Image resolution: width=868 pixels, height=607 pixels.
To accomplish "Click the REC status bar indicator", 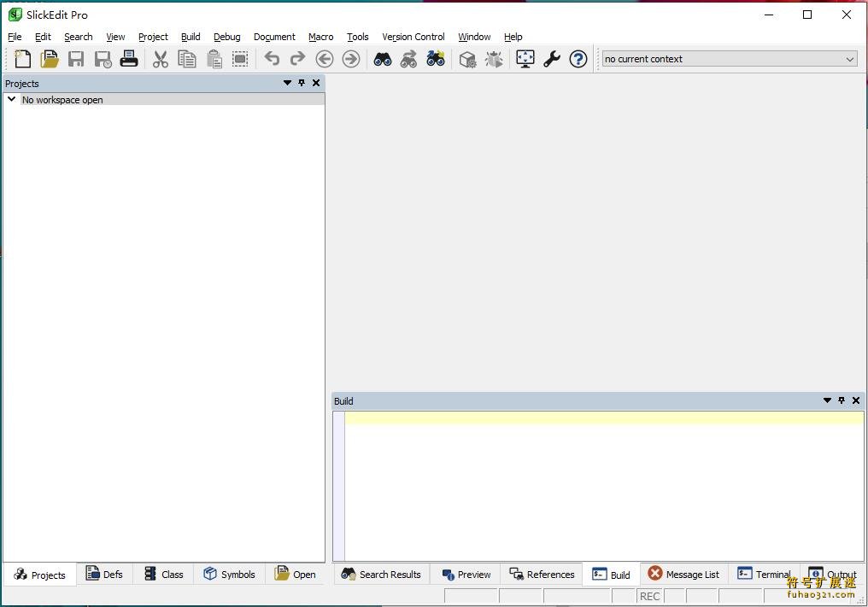I will 649,596.
